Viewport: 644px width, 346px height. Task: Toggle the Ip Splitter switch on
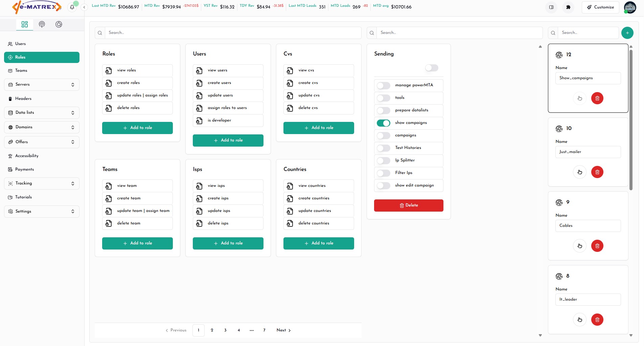point(384,160)
